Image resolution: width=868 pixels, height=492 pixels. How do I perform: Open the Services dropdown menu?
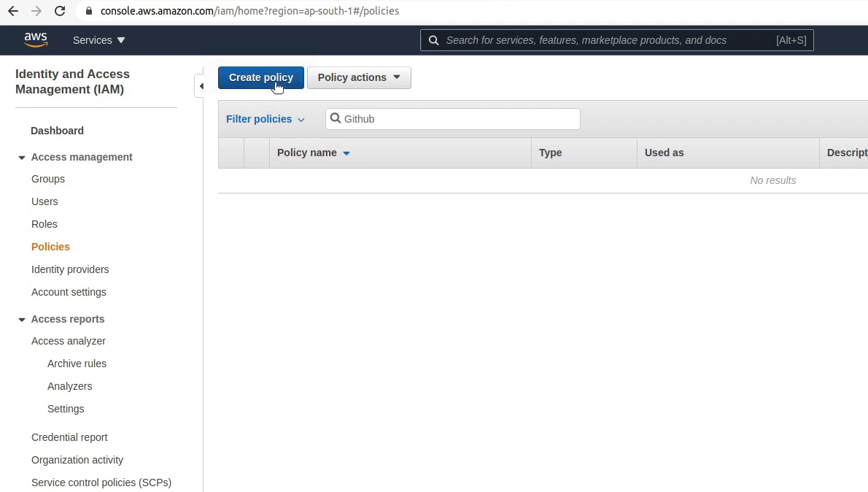pyautogui.click(x=99, y=40)
